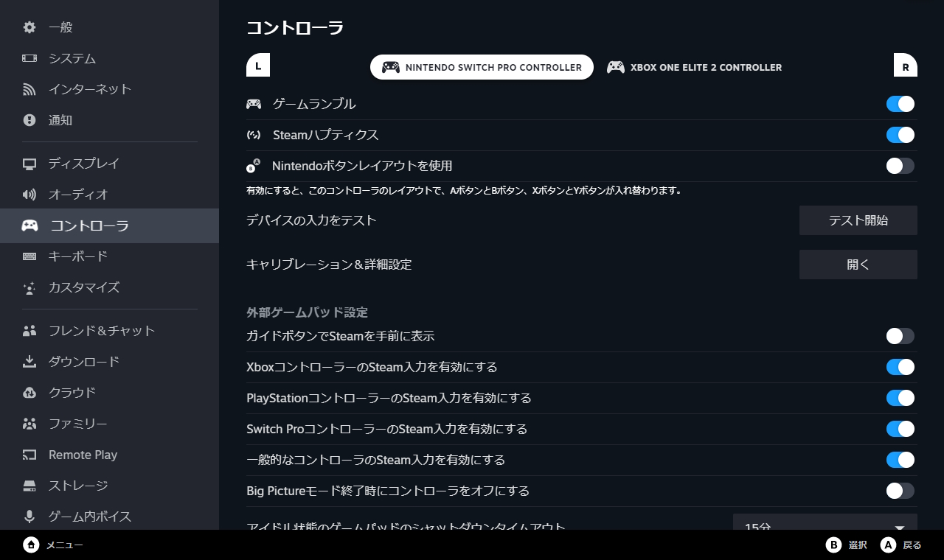Click the キーボード keyboard icon
Screen dimensions: 944x560
coord(29,256)
